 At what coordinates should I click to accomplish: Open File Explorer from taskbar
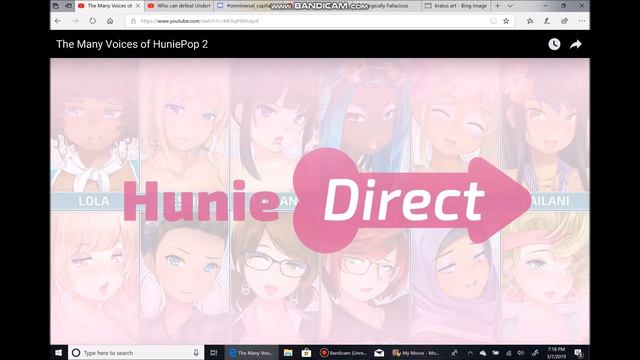click(x=288, y=353)
